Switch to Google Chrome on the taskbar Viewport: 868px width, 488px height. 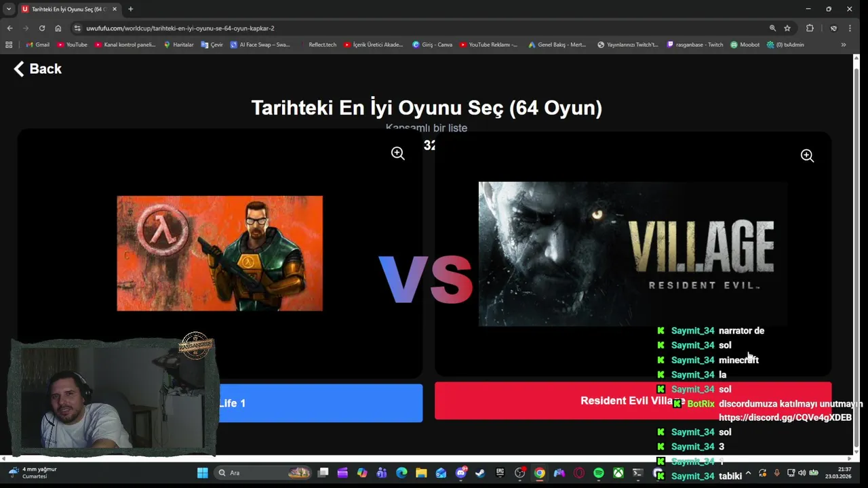tap(540, 473)
